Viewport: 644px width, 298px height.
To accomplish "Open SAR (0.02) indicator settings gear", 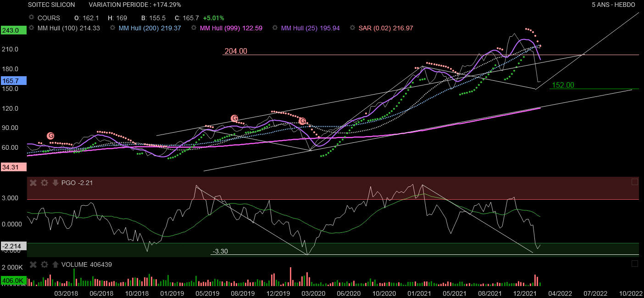I will [352, 28].
